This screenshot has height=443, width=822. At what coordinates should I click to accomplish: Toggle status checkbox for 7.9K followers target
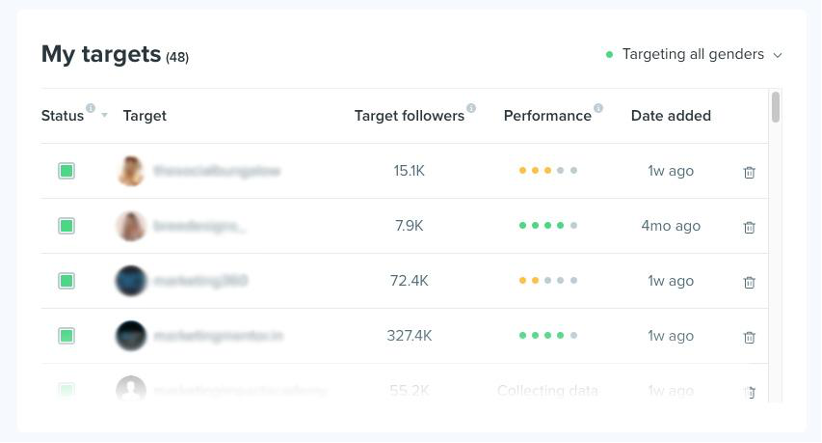click(x=66, y=226)
